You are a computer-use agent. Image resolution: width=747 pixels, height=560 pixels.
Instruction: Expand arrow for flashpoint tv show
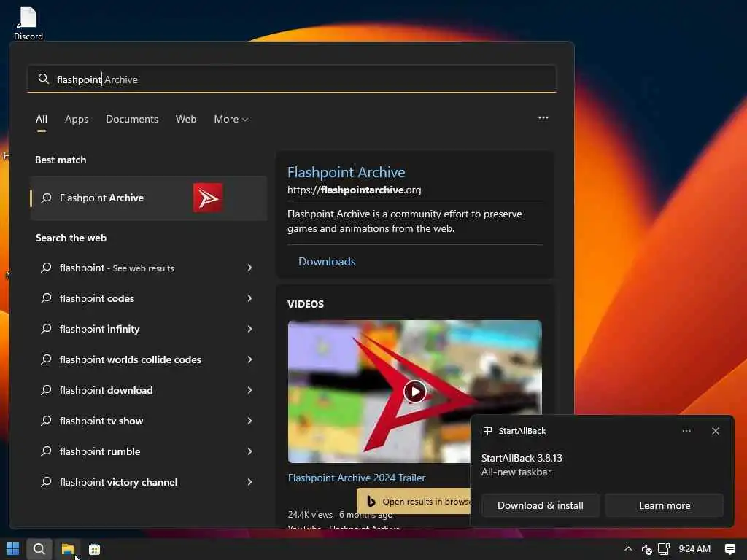point(249,421)
